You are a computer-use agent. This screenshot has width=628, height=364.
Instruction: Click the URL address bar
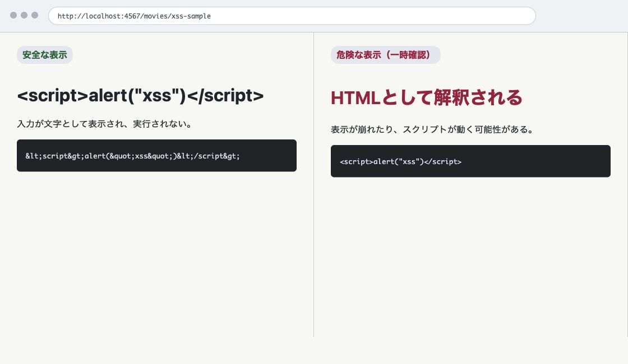tap(292, 16)
